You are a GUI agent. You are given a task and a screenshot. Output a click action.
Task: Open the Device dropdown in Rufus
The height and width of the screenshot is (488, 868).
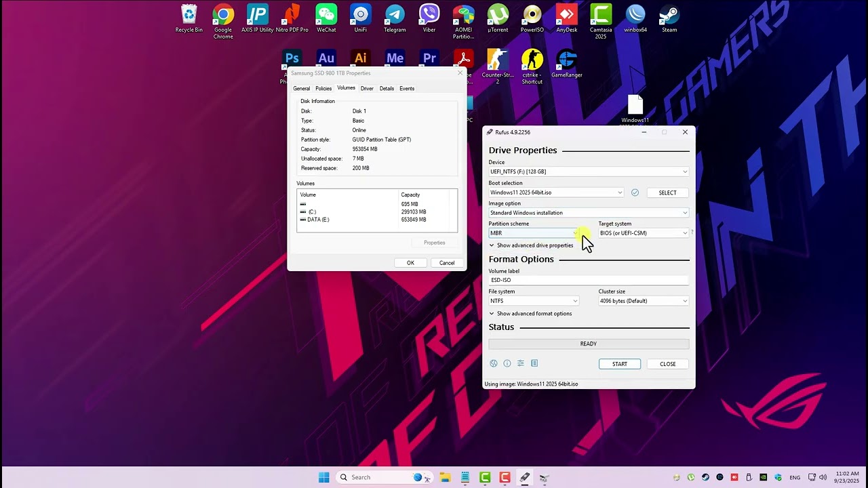pyautogui.click(x=589, y=171)
